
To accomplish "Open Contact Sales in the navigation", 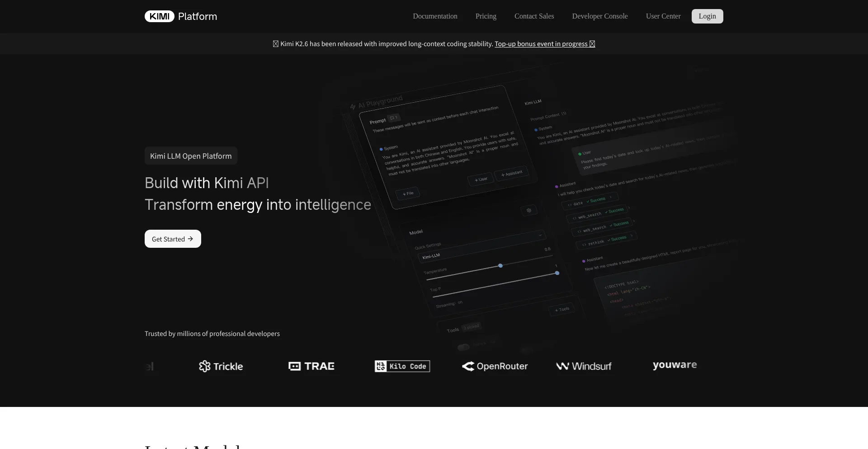I will coord(534,16).
